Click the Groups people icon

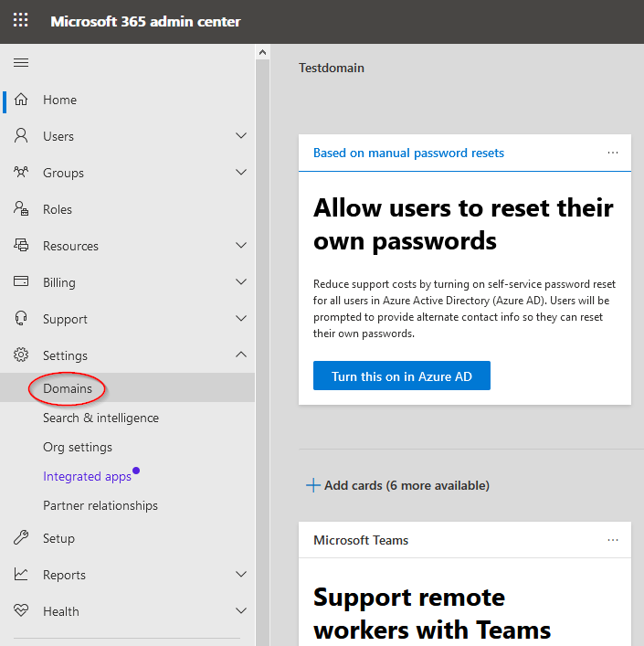click(21, 173)
